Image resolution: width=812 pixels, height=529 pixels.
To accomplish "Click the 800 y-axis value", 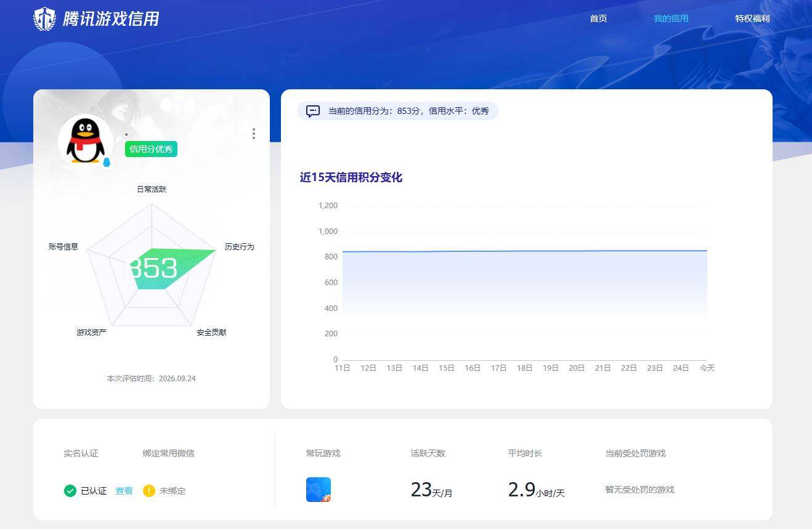I will tap(331, 257).
